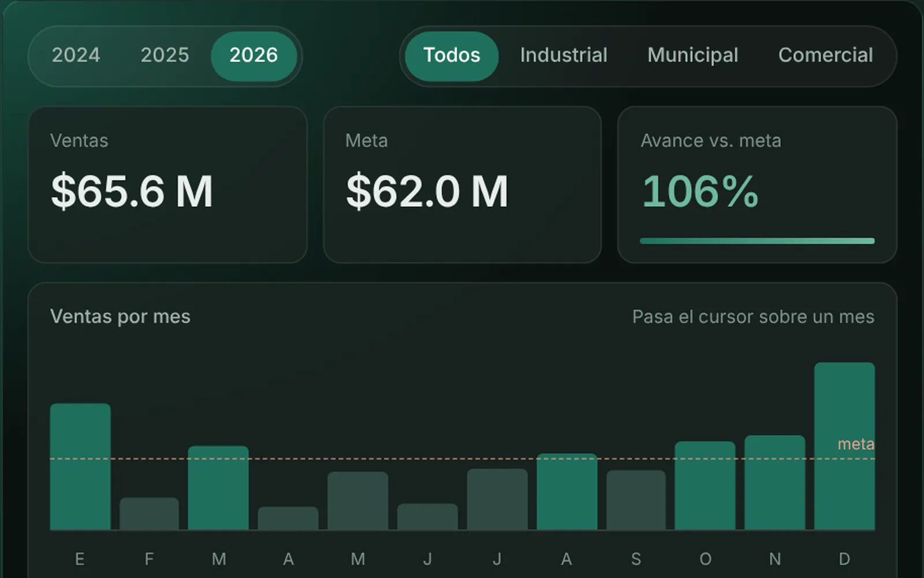This screenshot has height=578, width=924.
Task: Click the July bar before August
Action: point(497,499)
